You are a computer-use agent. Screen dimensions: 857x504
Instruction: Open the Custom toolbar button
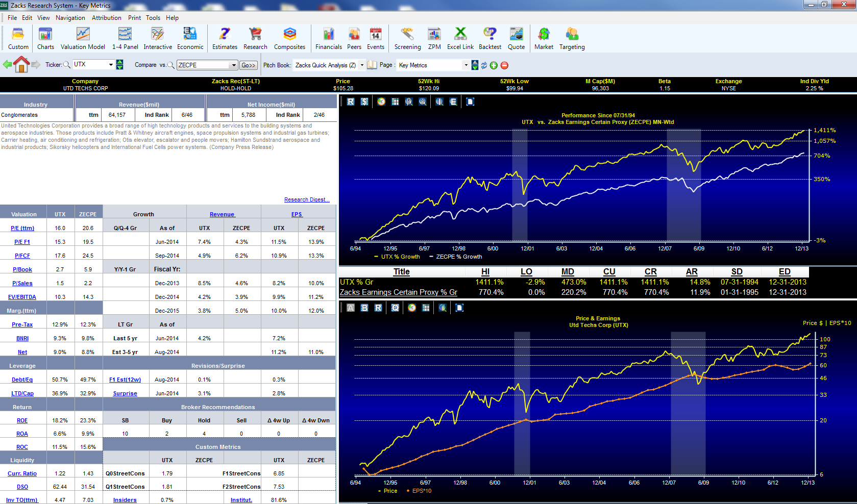[x=18, y=38]
